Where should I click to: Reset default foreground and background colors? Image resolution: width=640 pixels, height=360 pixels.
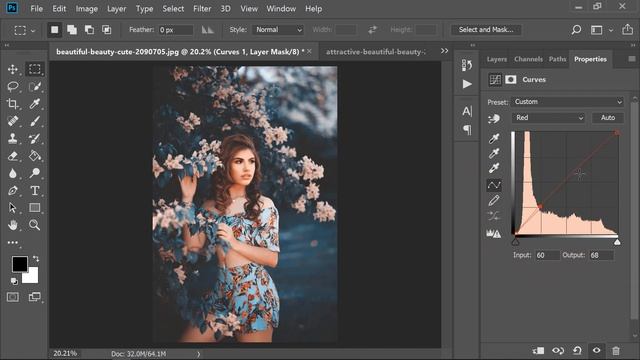click(14, 281)
